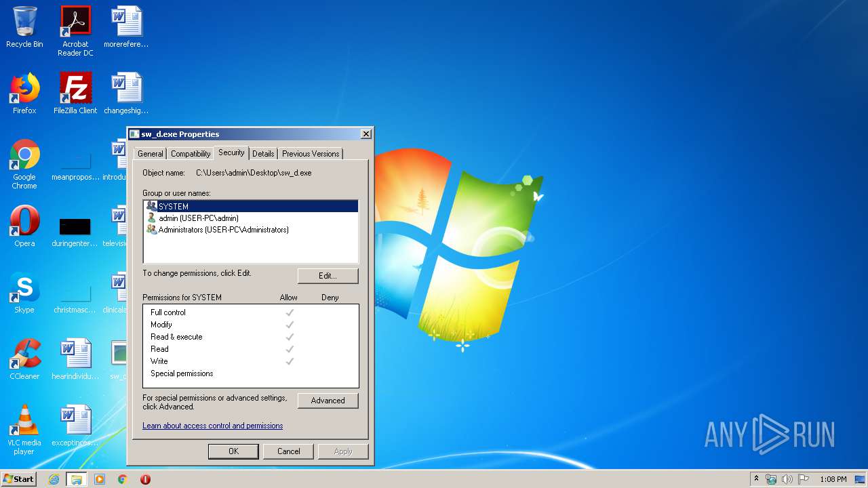Click the volume speaker tray icon
Screen dimensions: 868x488
(787, 479)
